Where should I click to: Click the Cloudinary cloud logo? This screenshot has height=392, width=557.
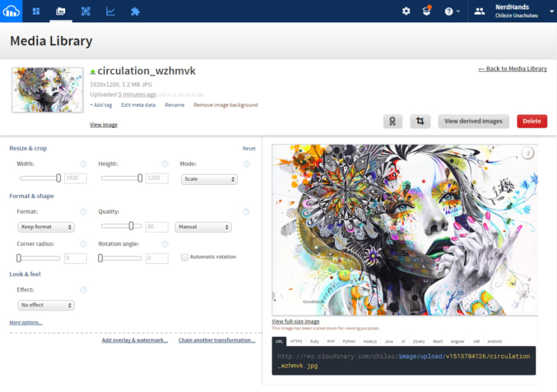11,11
